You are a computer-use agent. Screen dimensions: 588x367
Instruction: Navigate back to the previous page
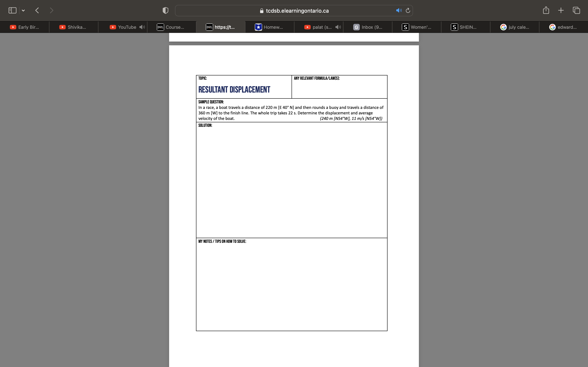click(x=37, y=10)
